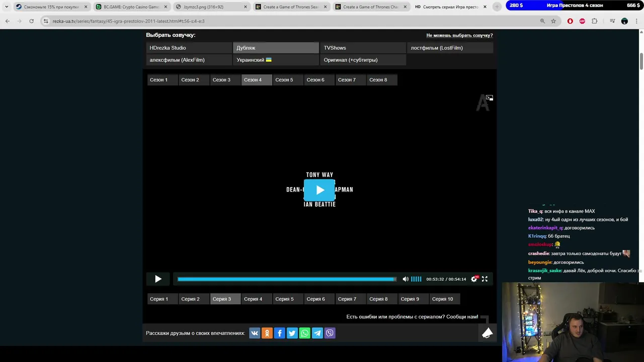Viewport: 644px width, 362px height.
Task: Open 'Не можешь выбрать озвучку?' help link
Action: 459,35
